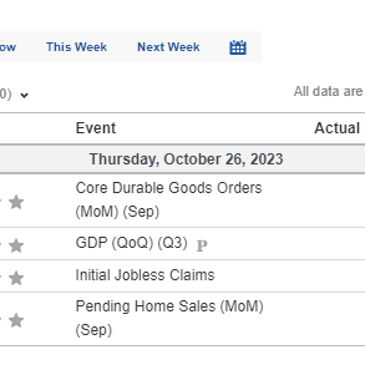Select the partially visible Tomorrow tab
The width and height of the screenshot is (365, 365).
click(8, 47)
